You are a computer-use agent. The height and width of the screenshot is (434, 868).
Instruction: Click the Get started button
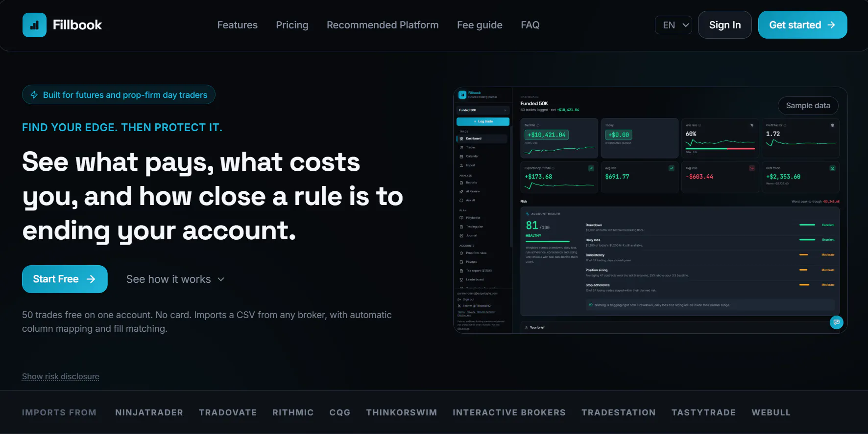(x=803, y=25)
